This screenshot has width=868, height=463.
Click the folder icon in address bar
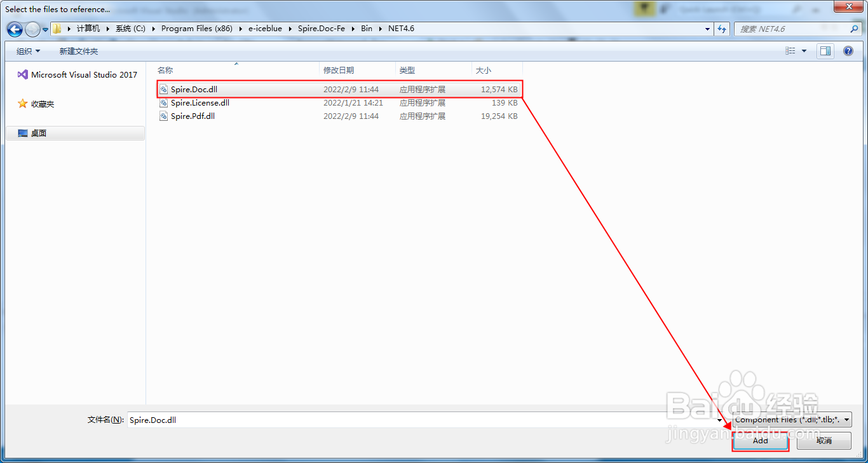[57, 29]
